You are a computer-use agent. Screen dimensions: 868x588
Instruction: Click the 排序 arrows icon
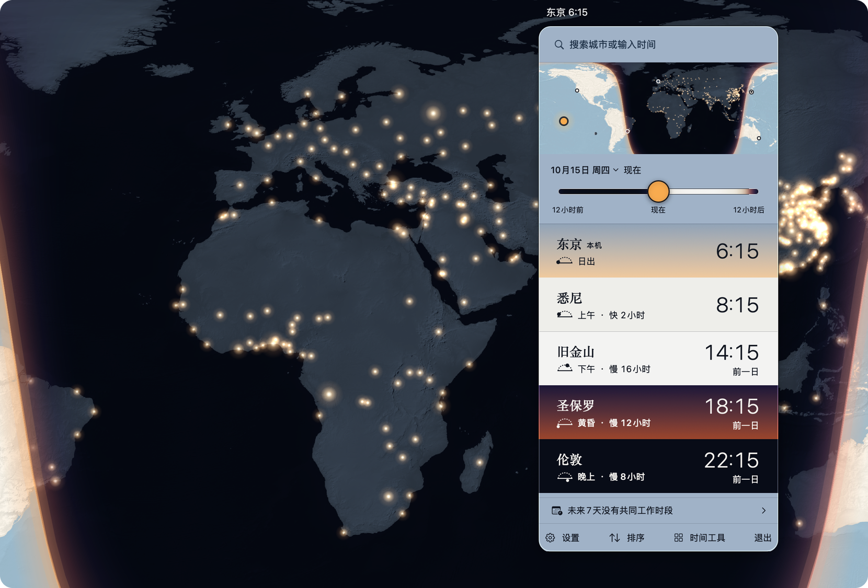point(615,538)
